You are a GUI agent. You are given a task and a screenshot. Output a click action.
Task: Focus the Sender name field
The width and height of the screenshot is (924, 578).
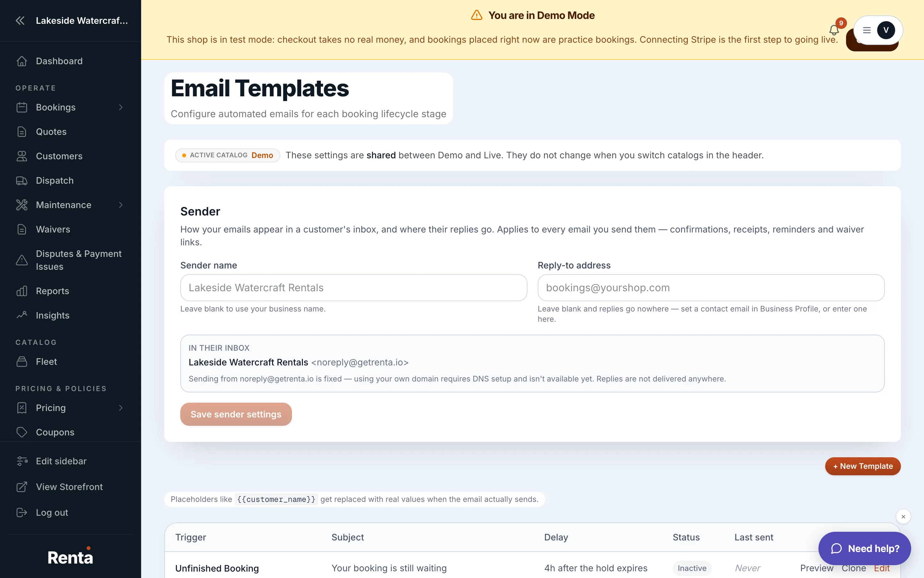click(354, 288)
